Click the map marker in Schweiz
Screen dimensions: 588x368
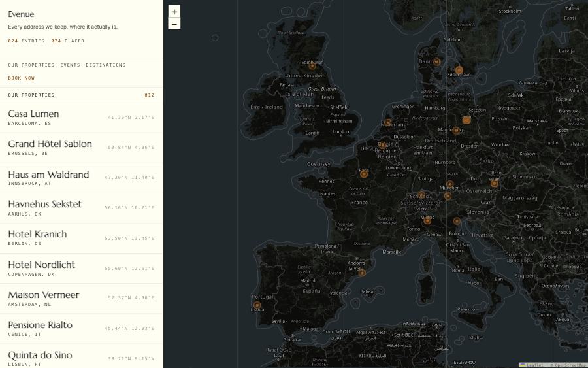(421, 195)
